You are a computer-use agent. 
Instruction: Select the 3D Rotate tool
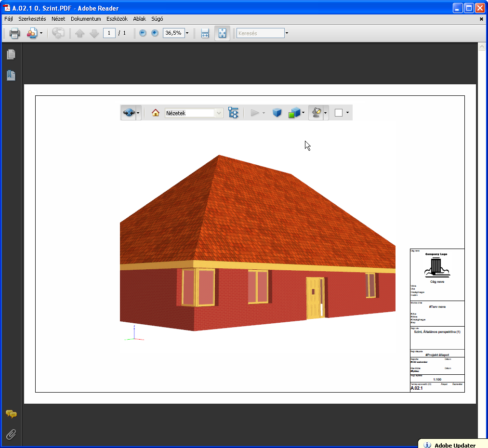(x=128, y=112)
